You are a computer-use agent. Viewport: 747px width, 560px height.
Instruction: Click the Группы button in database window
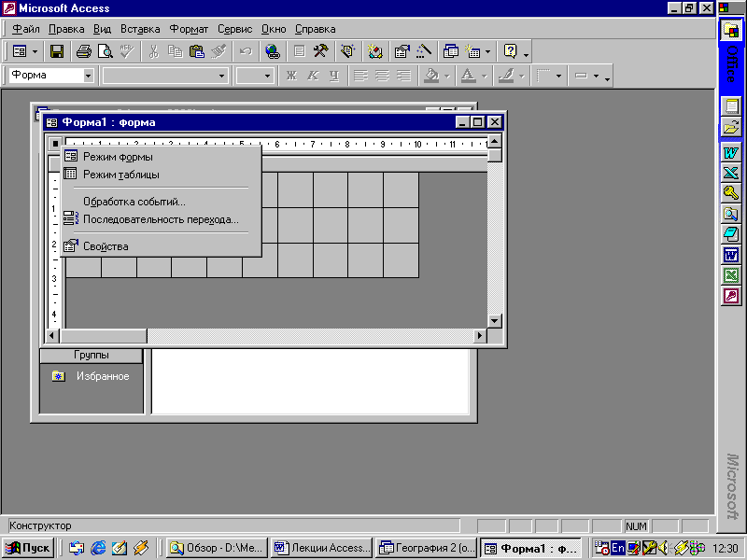click(91, 356)
